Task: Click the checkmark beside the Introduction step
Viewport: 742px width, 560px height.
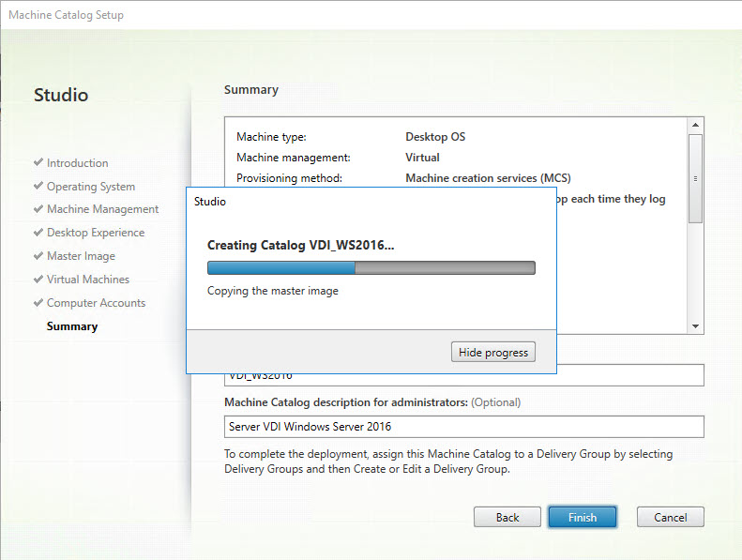Action: click(x=38, y=163)
